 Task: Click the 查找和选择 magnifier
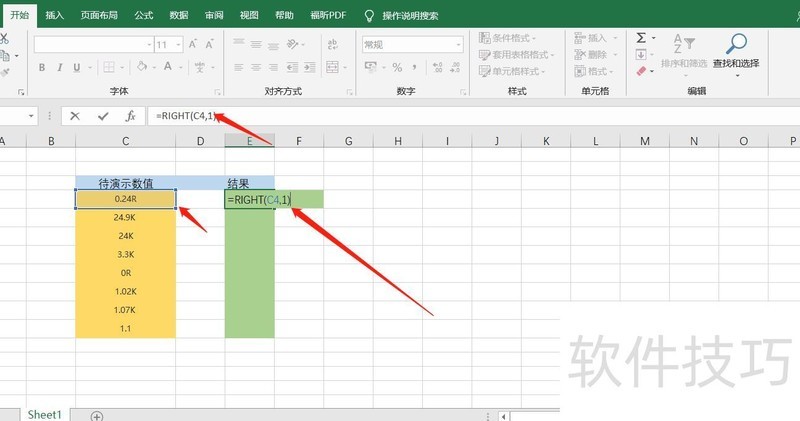click(x=736, y=44)
